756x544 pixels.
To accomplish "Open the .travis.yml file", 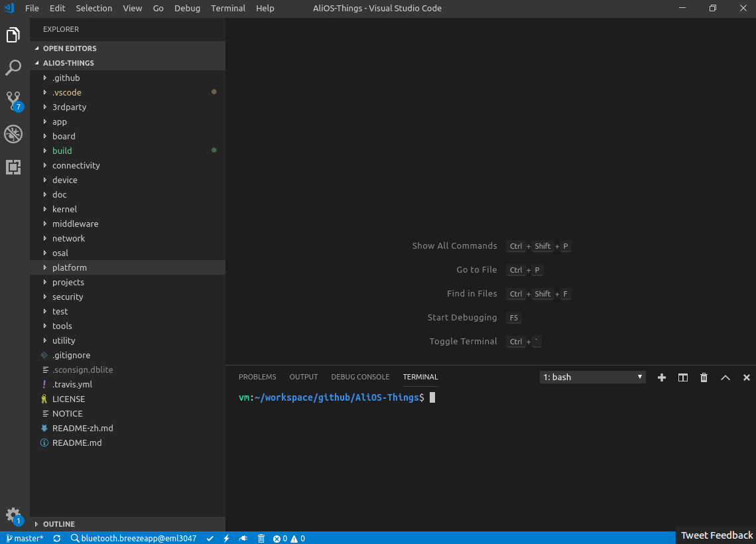I will coord(127,384).
